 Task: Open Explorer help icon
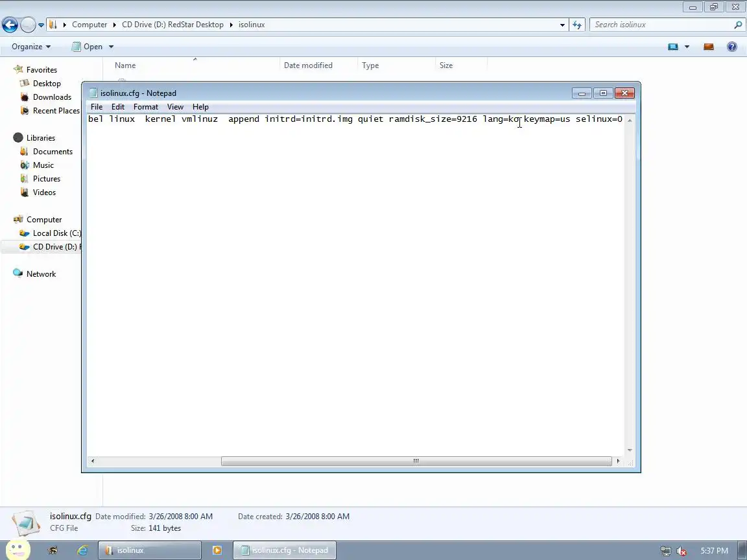tap(731, 46)
